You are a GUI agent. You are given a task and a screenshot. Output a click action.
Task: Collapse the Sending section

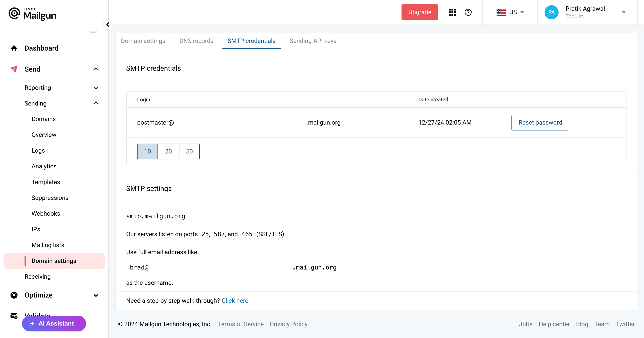pyautogui.click(x=96, y=103)
